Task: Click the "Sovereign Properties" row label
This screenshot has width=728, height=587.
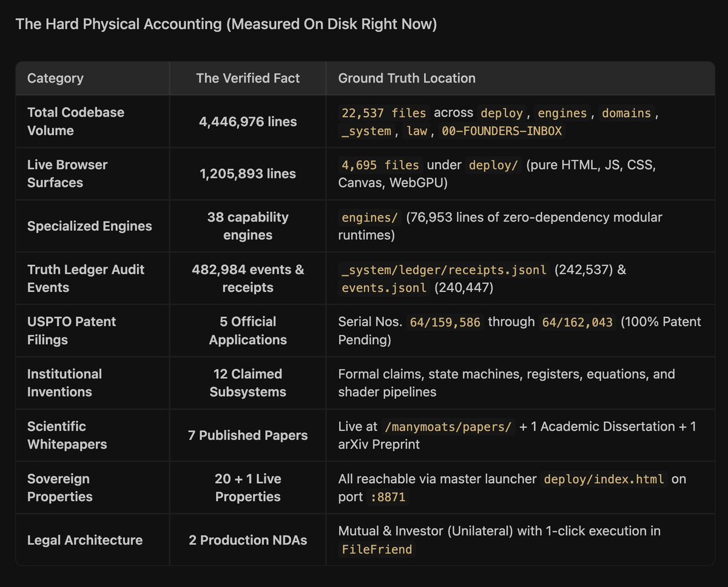Action: 60,487
